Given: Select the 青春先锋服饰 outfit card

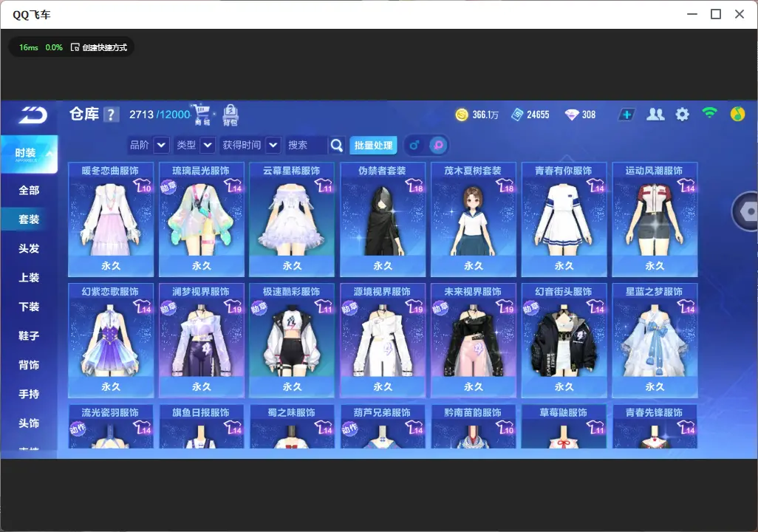Looking at the screenshot, I should coord(655,426).
